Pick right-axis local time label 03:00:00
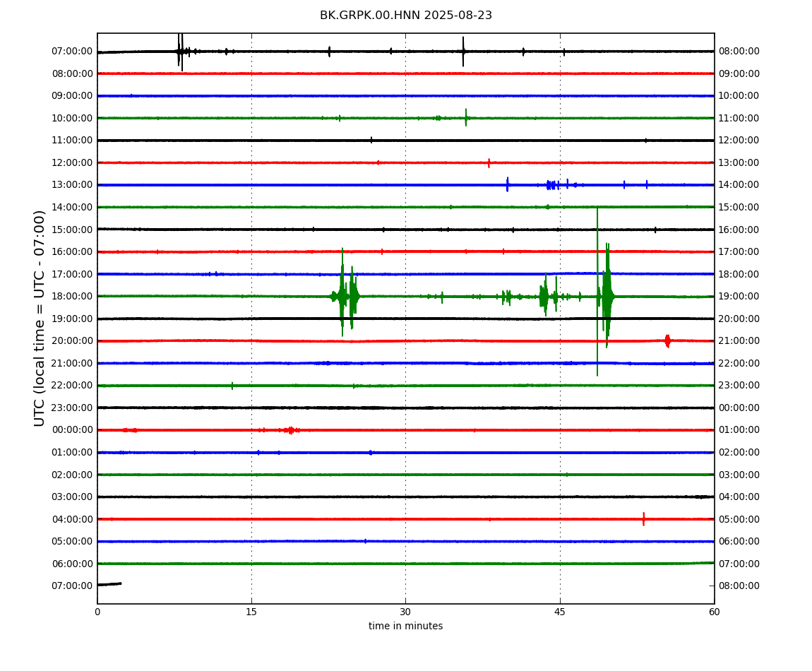The image size is (812, 671). (739, 475)
